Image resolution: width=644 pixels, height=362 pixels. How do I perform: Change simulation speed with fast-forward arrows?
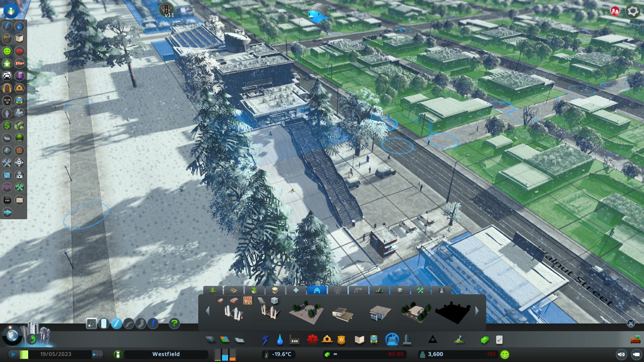click(x=98, y=354)
